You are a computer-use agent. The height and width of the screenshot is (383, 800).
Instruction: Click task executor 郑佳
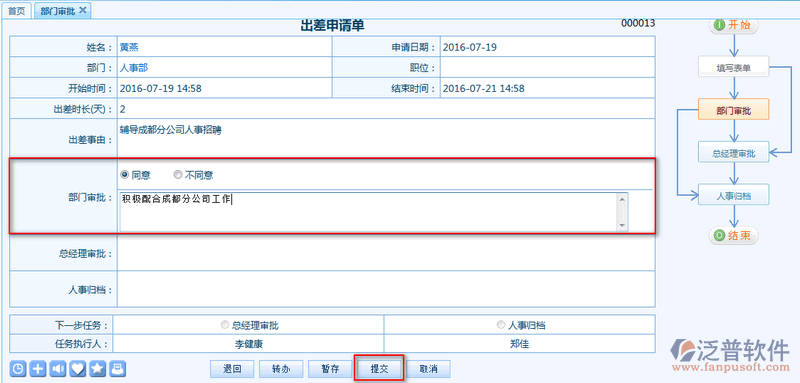click(x=519, y=344)
